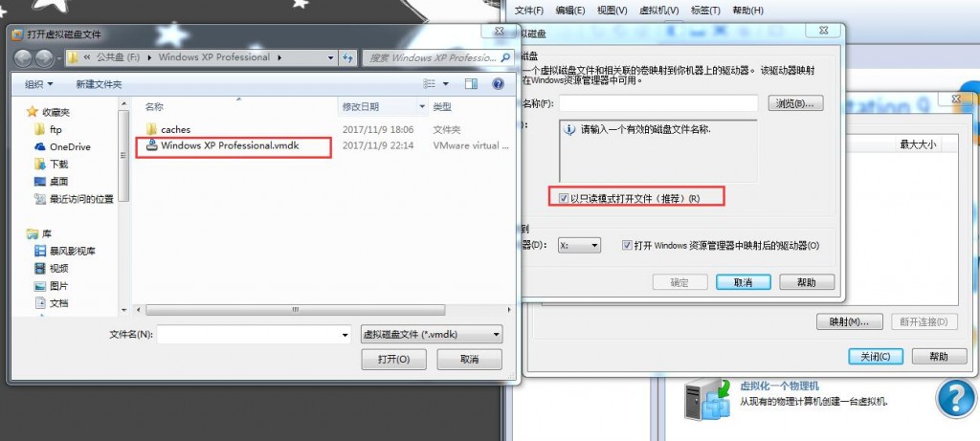Open the 组织 organize dropdown
This screenshot has height=441, width=980.
38,84
